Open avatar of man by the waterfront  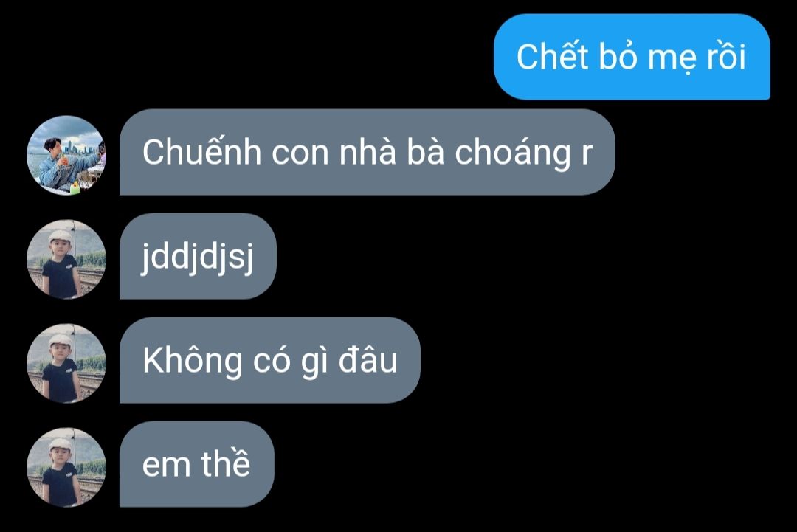click(x=66, y=156)
